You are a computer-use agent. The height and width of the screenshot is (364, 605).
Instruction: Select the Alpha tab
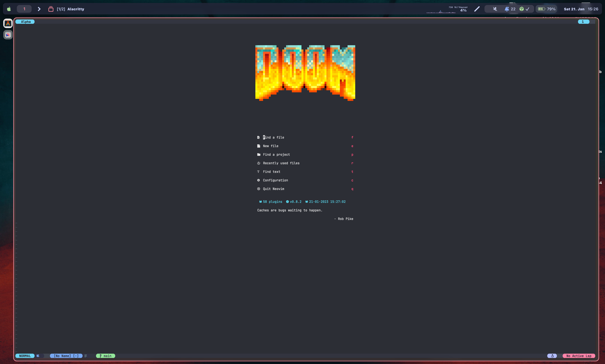click(25, 22)
